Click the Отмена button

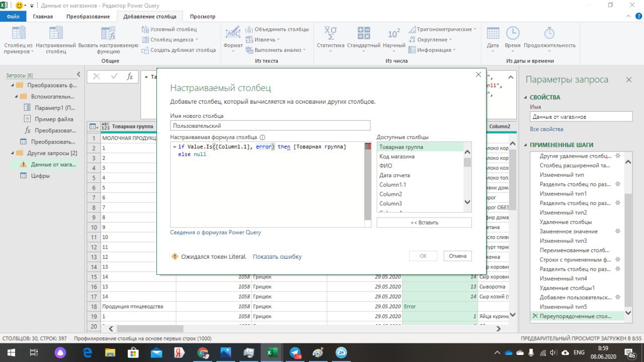tap(458, 256)
